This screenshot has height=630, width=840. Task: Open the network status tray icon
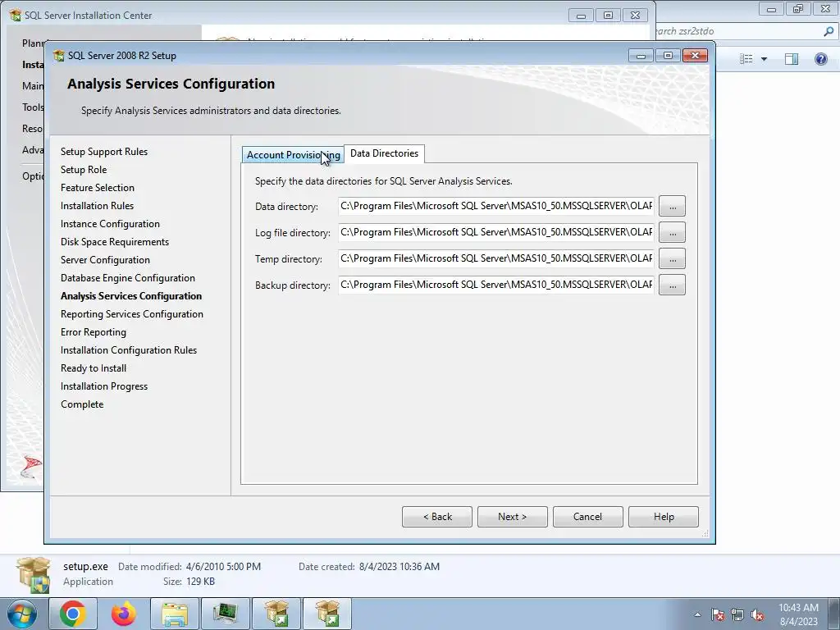(737, 614)
